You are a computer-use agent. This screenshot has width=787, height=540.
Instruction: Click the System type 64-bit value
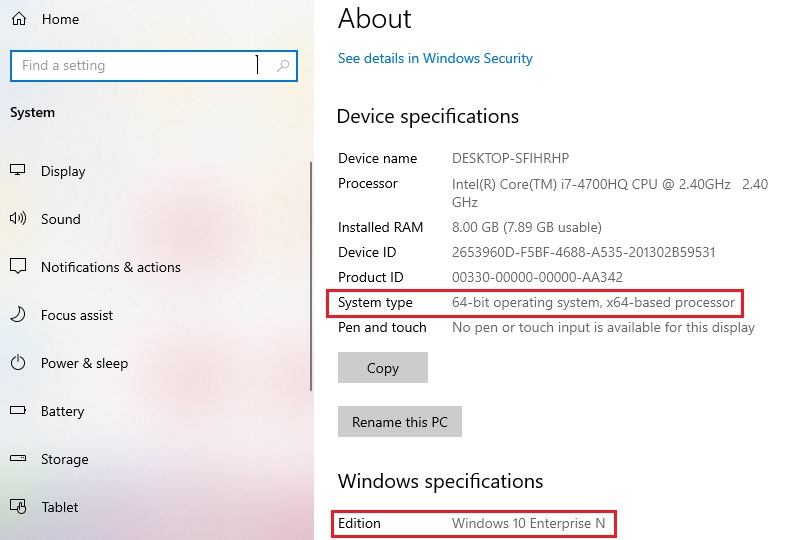(x=593, y=302)
